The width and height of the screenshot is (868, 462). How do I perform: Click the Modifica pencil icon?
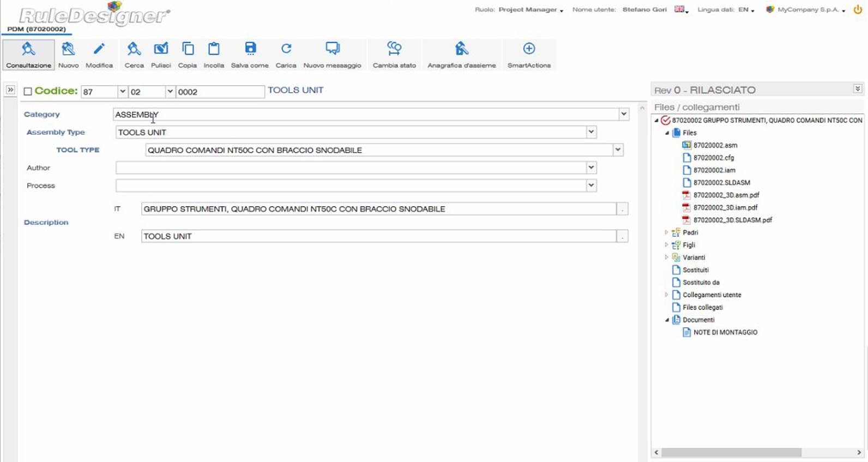tap(99, 49)
